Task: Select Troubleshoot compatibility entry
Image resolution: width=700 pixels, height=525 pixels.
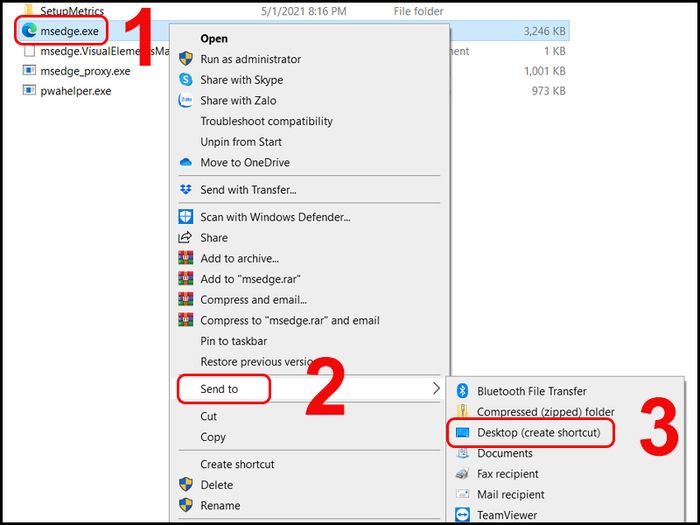Action: coord(267,121)
